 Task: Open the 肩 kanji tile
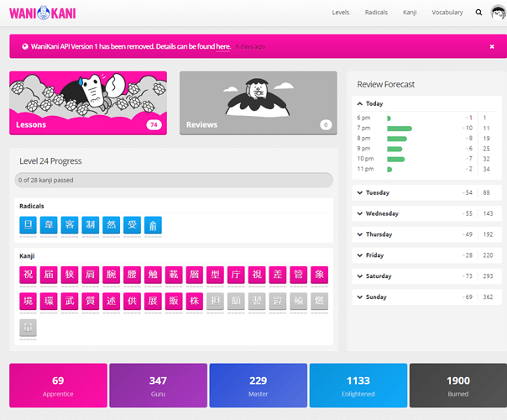point(90,275)
